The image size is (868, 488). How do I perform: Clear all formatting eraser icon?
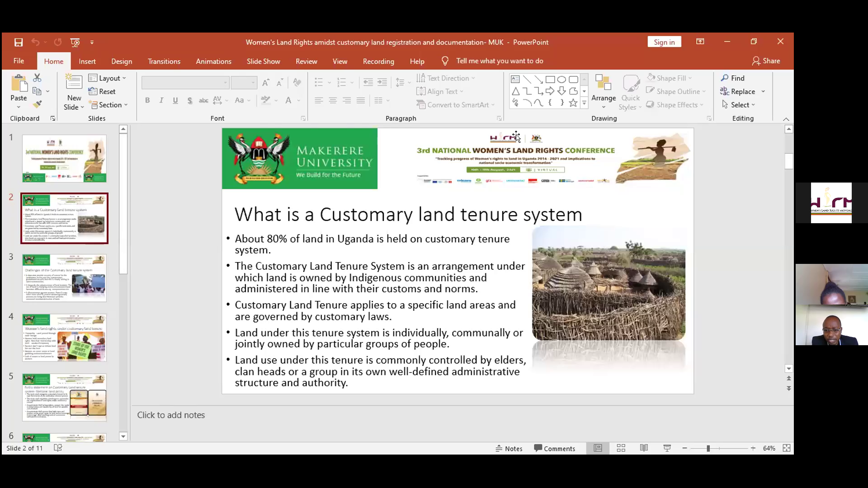(297, 82)
